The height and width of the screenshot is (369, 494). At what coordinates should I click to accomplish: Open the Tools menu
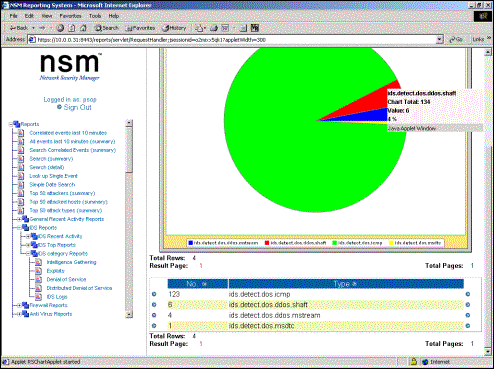pyautogui.click(x=95, y=16)
